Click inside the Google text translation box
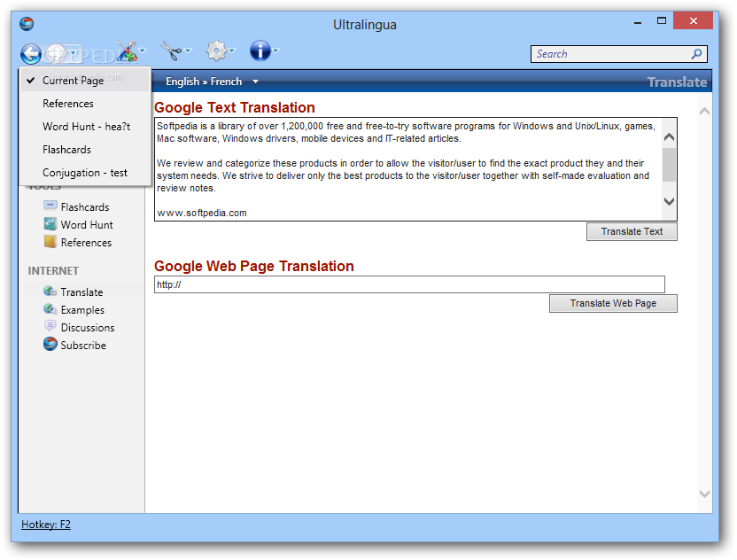This screenshot has height=560, width=737. tap(408, 169)
